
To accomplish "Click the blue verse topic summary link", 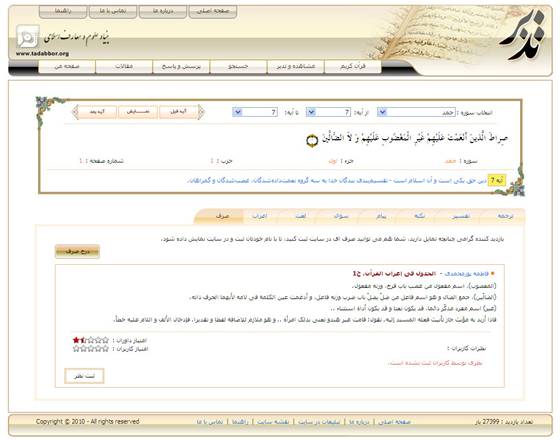I will 337,181.
